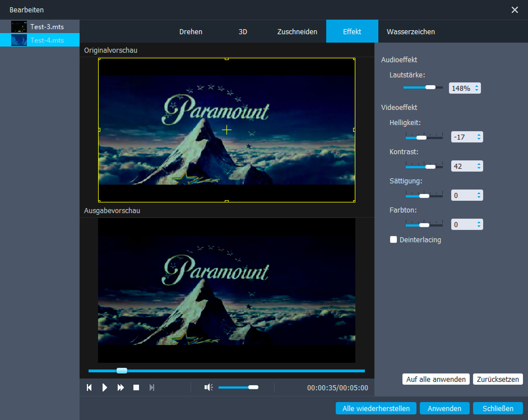The image size is (528, 420).
Task: Decrease Sättigung with down stepper arrow
Action: pos(479,197)
